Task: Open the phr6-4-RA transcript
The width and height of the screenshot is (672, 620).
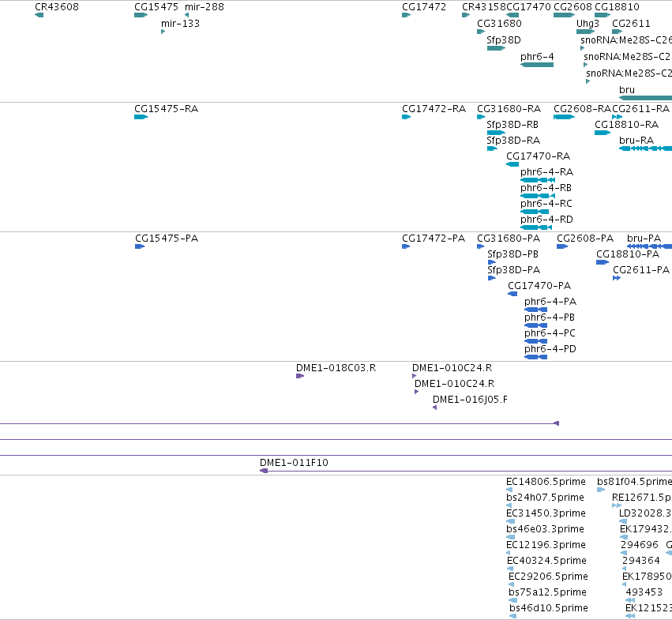Action: click(x=546, y=172)
